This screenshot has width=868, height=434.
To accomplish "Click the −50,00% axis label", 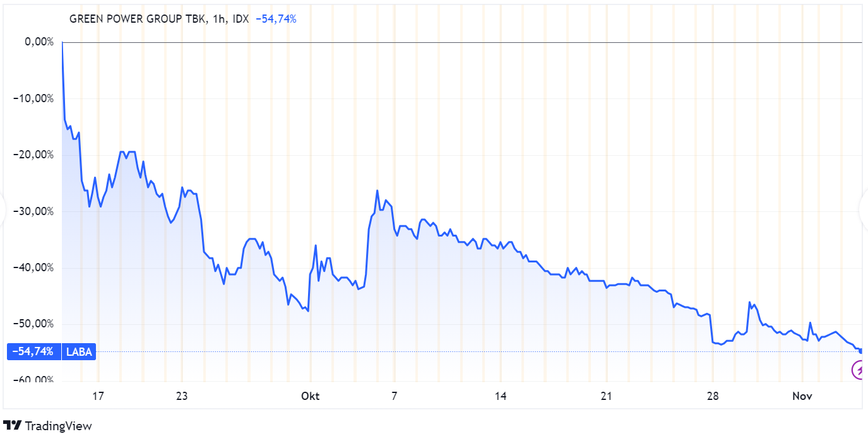I will [x=35, y=324].
